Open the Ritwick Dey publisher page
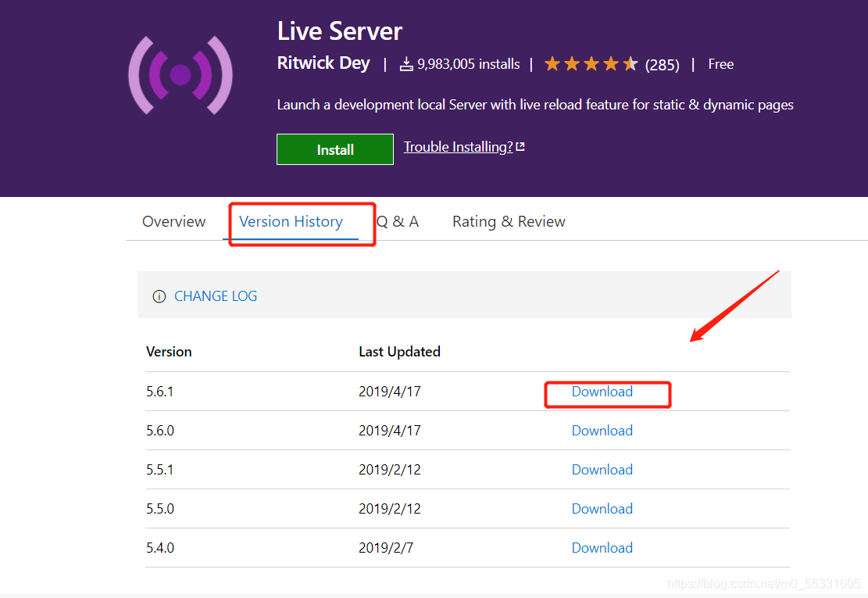The height and width of the screenshot is (598, 868). click(323, 63)
